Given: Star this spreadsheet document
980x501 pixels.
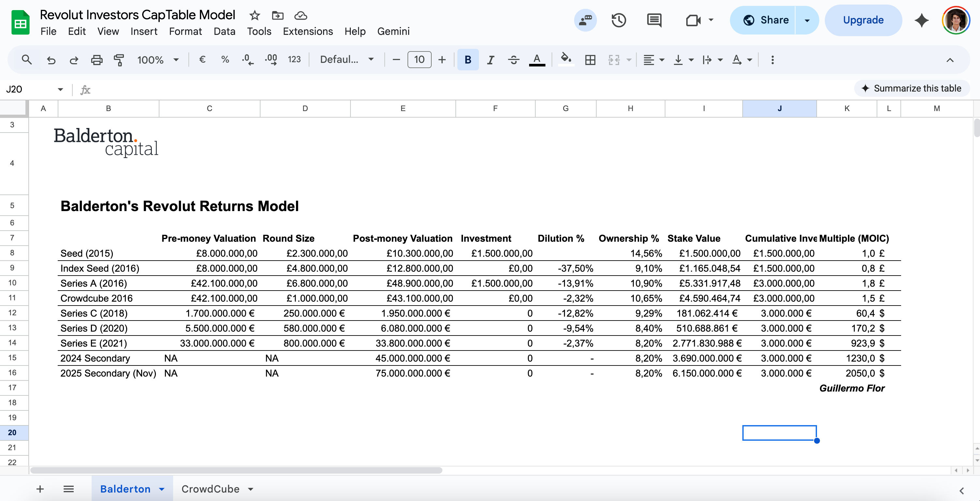Looking at the screenshot, I should pyautogui.click(x=255, y=16).
